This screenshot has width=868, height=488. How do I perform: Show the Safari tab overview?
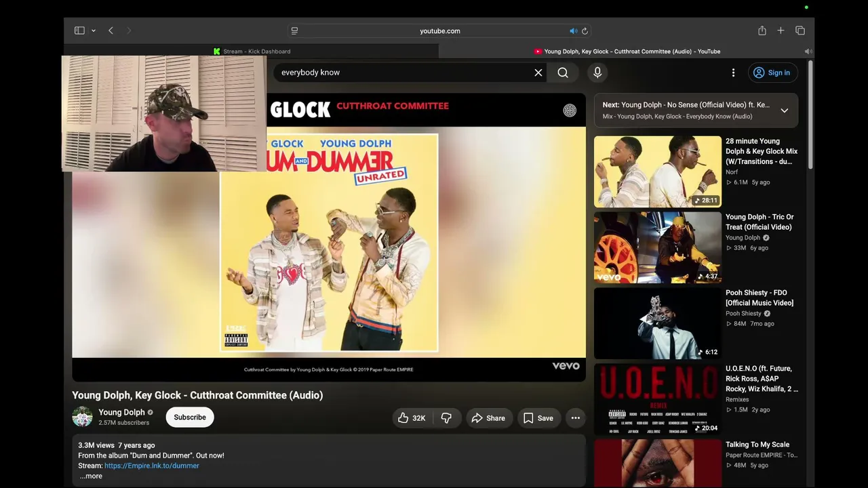pyautogui.click(x=800, y=30)
